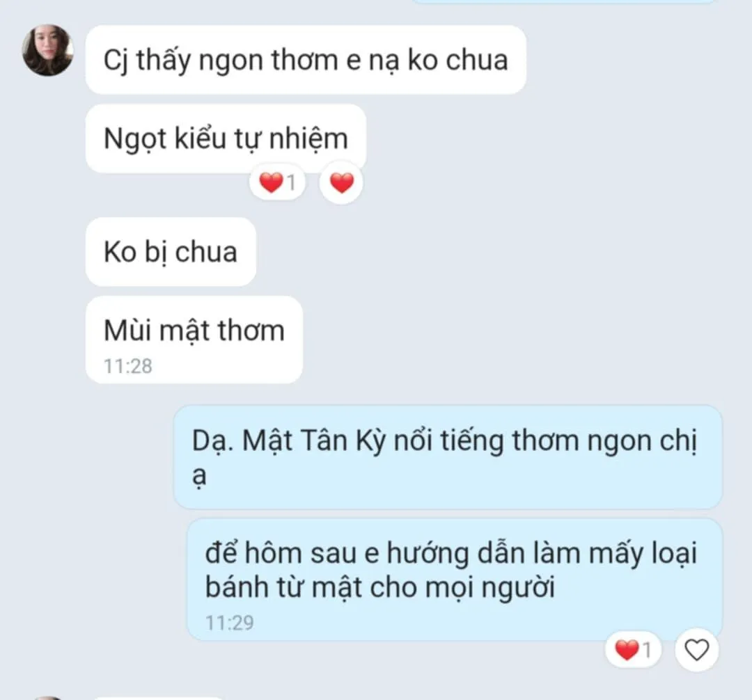Open the sender's profile avatar

tap(48, 50)
